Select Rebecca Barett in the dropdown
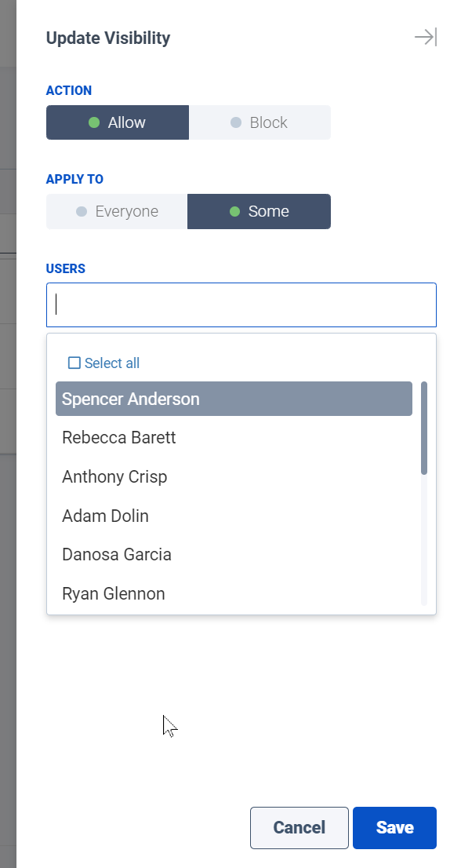This screenshot has width=461, height=868. coord(234,437)
